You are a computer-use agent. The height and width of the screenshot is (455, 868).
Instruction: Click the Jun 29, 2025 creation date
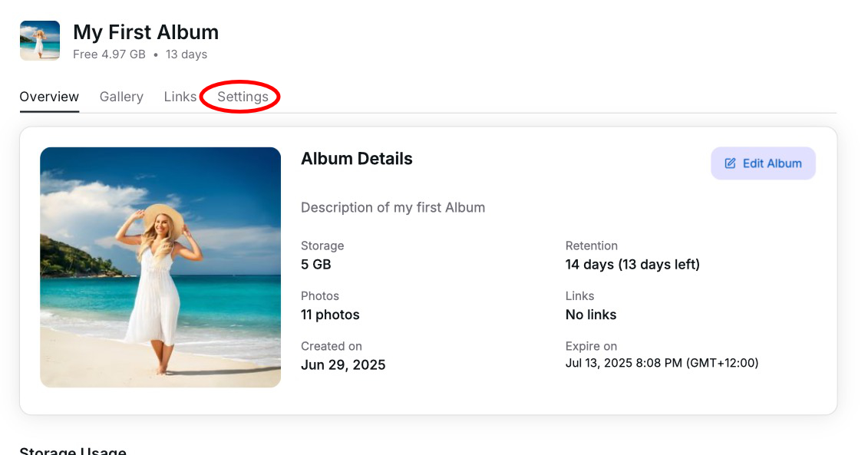343,365
